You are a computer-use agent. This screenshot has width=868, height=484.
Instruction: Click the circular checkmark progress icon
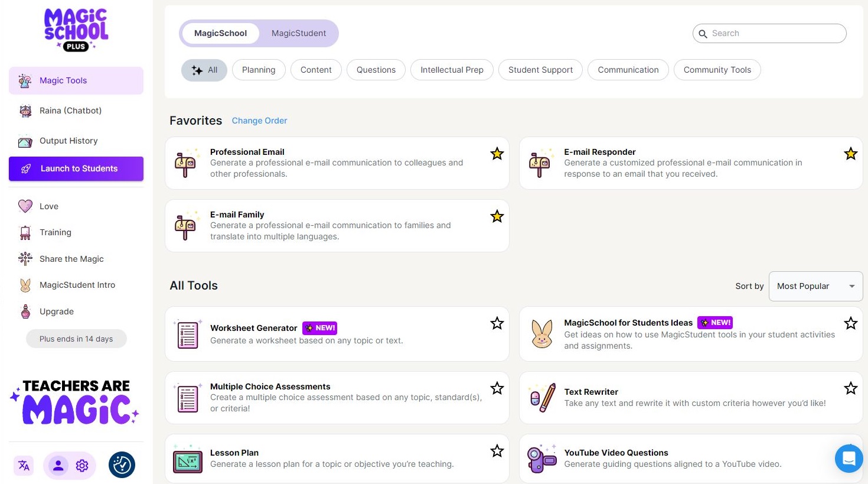tap(122, 465)
